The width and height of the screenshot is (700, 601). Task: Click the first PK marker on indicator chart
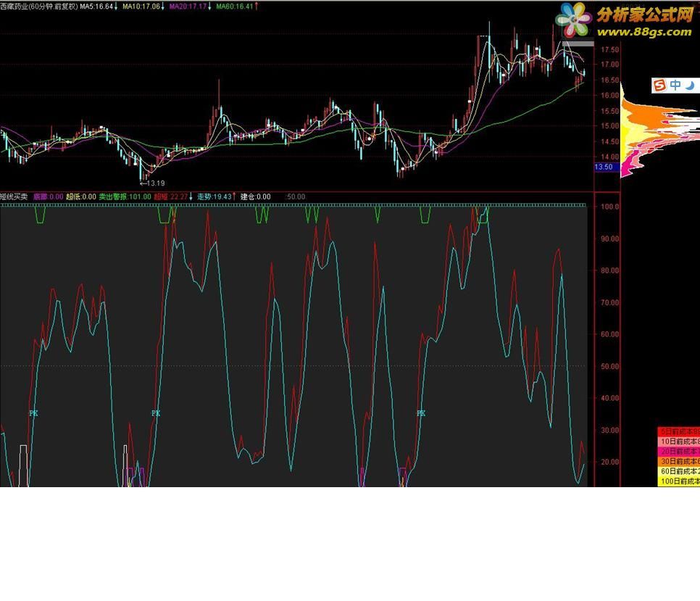tap(33, 413)
